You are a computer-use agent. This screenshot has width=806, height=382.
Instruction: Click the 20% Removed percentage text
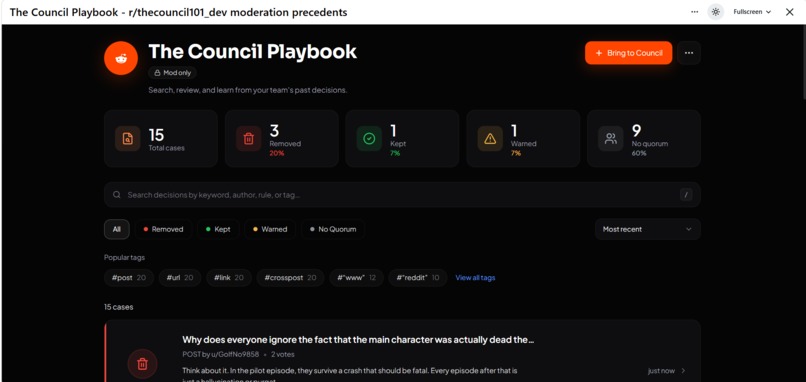(x=277, y=153)
